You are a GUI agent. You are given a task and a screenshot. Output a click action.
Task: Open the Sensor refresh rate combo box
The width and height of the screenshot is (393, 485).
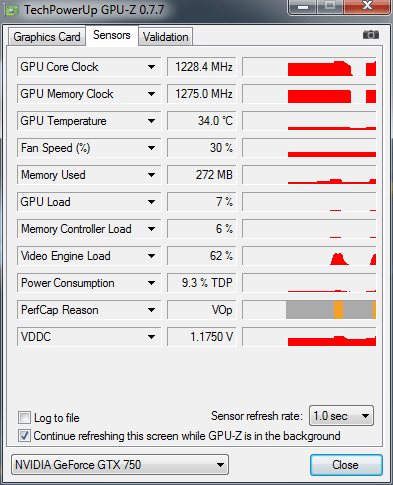coord(341,416)
